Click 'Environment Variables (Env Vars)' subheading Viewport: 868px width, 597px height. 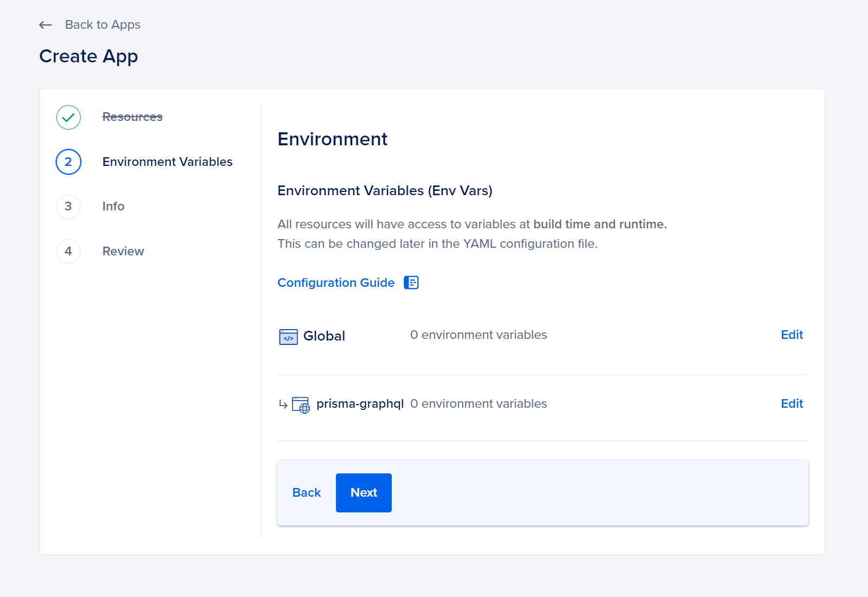pos(385,191)
